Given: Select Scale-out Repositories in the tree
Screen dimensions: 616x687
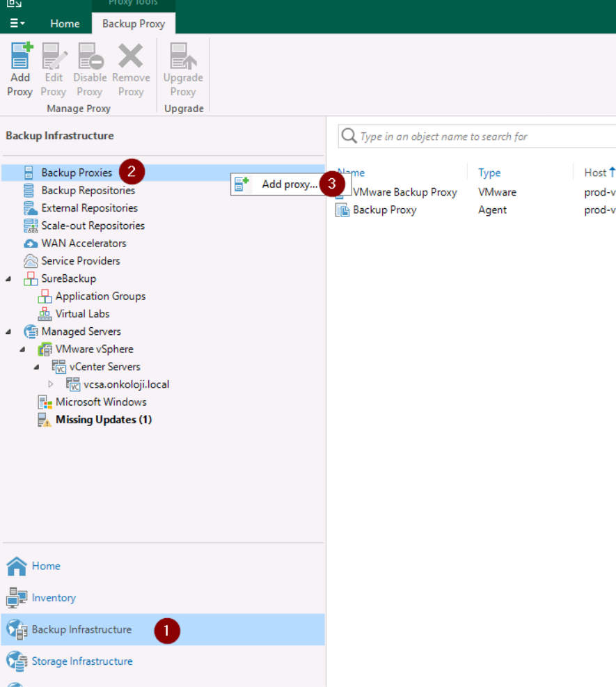Looking at the screenshot, I should click(x=93, y=226).
